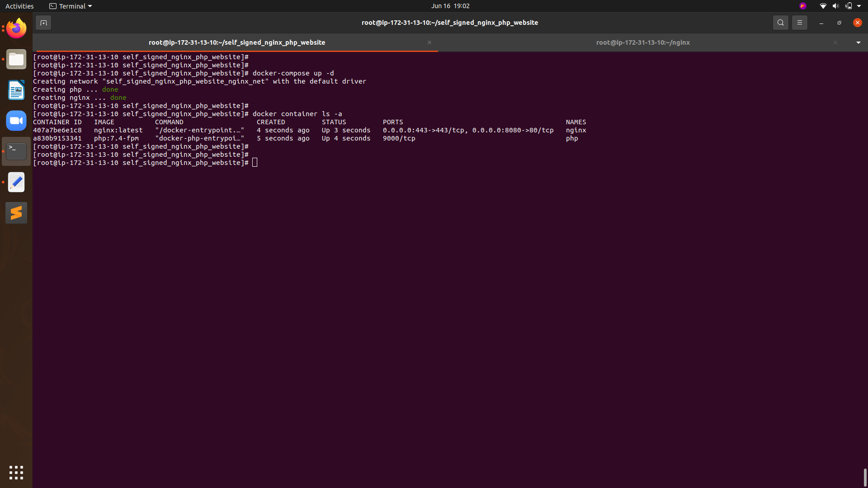Screen dimensions: 868x488
Task: Click the Terminal dock icon
Action: [16, 151]
